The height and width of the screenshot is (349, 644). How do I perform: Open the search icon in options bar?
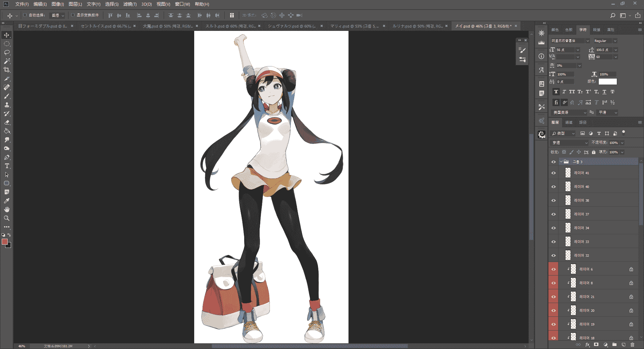(x=613, y=15)
